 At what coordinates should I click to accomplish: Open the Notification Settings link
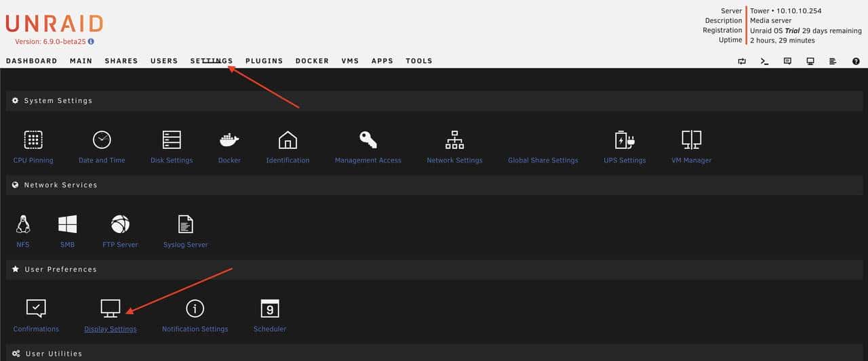tap(195, 329)
